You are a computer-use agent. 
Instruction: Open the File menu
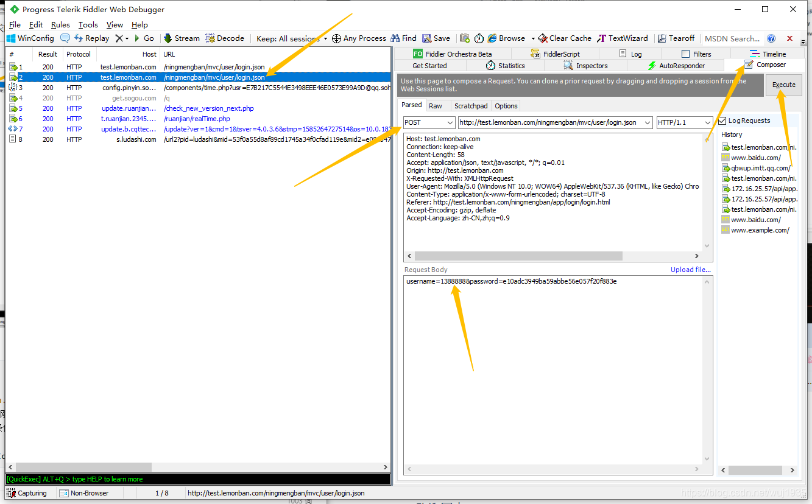click(x=15, y=25)
